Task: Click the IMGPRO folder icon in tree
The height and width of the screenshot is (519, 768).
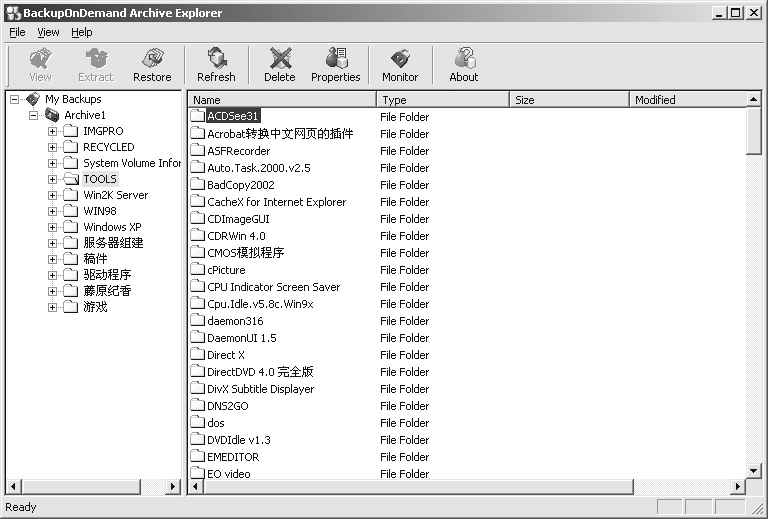Action: pos(71,131)
